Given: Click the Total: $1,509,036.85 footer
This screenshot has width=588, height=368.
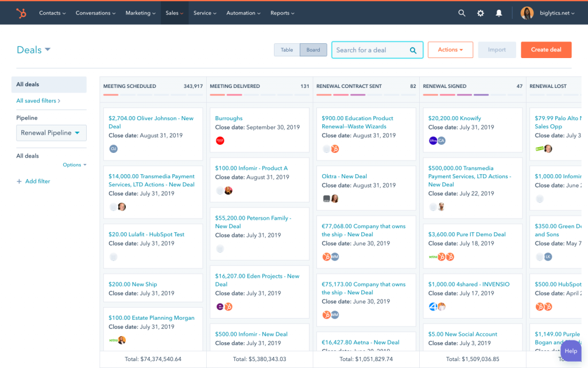Looking at the screenshot, I should point(473,359).
